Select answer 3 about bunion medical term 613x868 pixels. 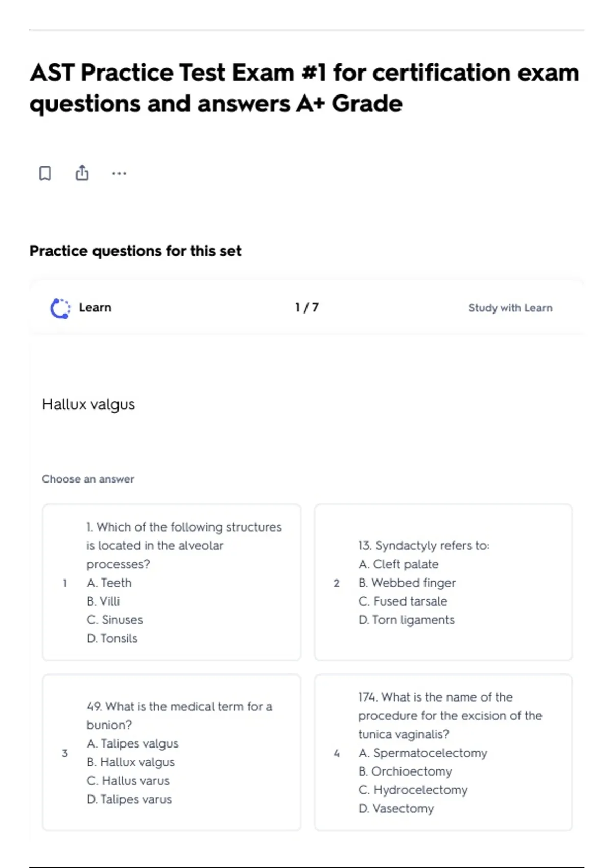[172, 753]
